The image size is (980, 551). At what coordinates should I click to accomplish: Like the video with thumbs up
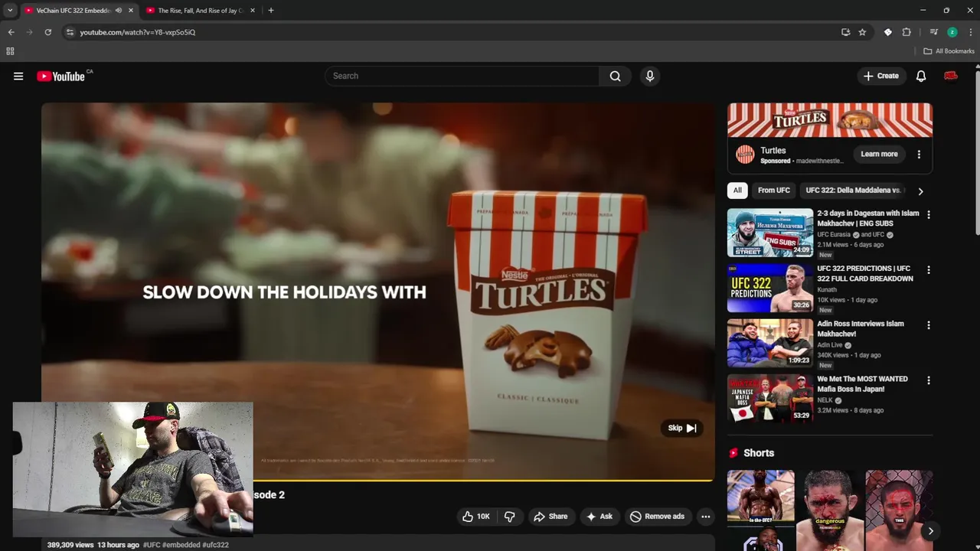click(475, 517)
